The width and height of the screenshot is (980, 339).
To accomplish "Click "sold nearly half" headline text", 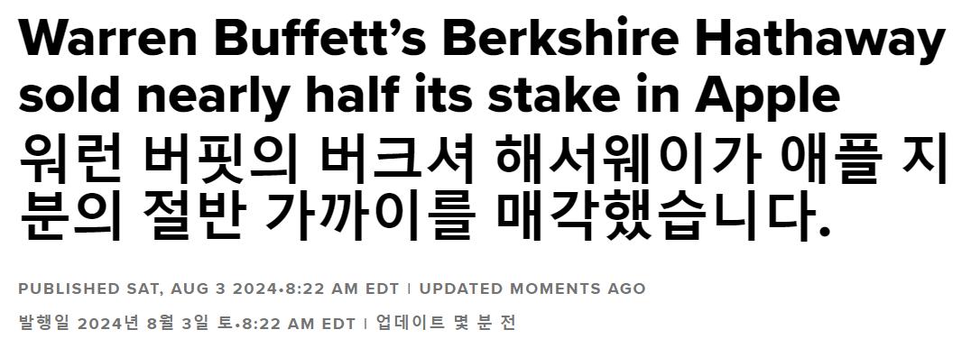I will 190,96.
